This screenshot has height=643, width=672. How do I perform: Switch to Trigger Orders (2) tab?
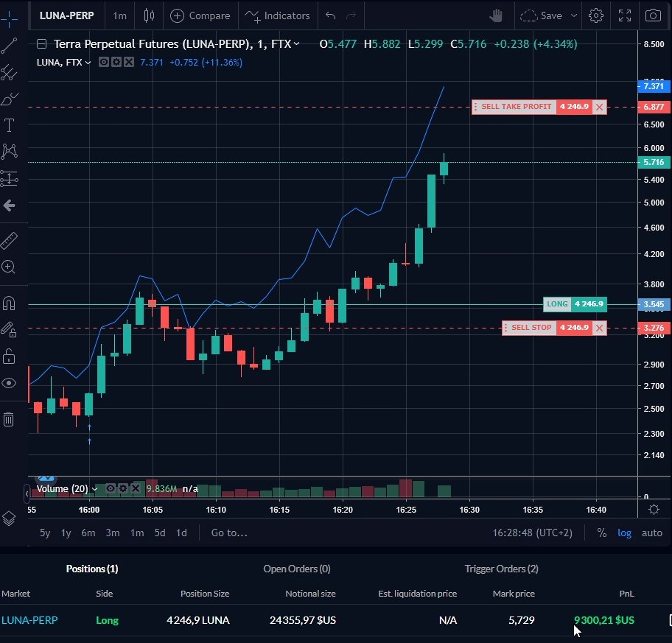(502, 569)
